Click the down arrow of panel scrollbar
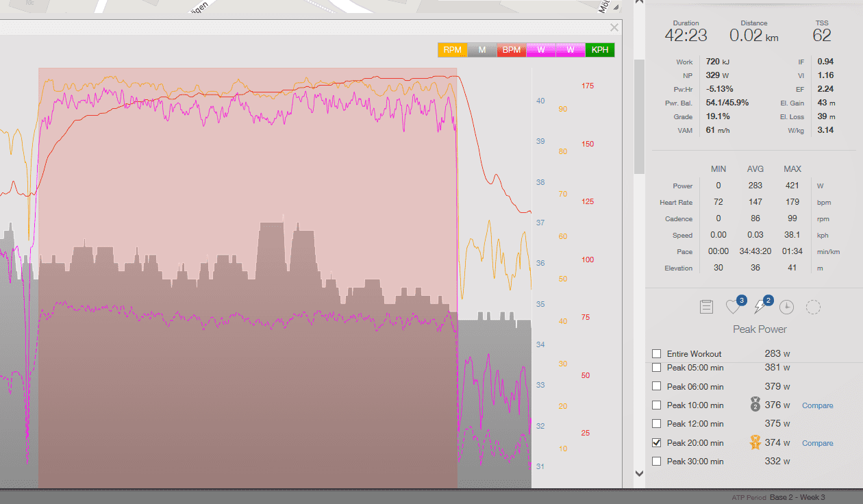This screenshot has height=504, width=863. click(639, 473)
